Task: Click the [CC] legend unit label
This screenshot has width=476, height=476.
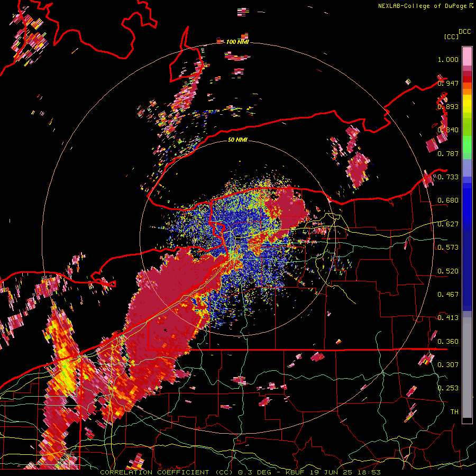Action: point(451,36)
